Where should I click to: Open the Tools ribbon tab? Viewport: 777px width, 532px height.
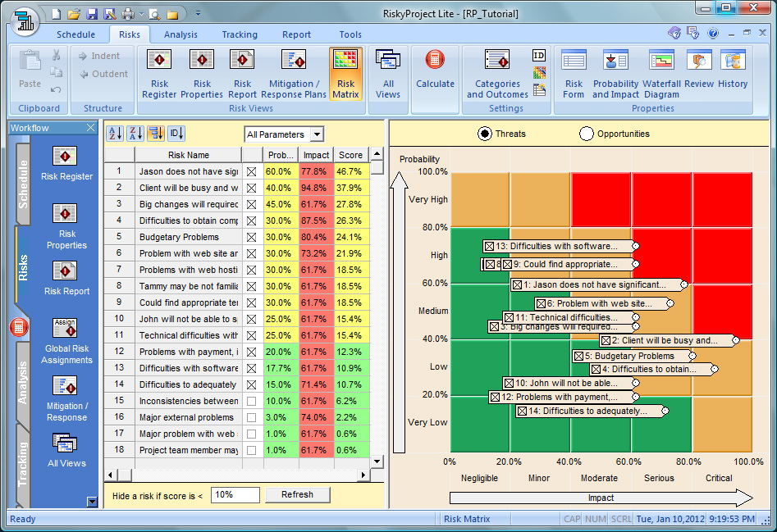350,34
